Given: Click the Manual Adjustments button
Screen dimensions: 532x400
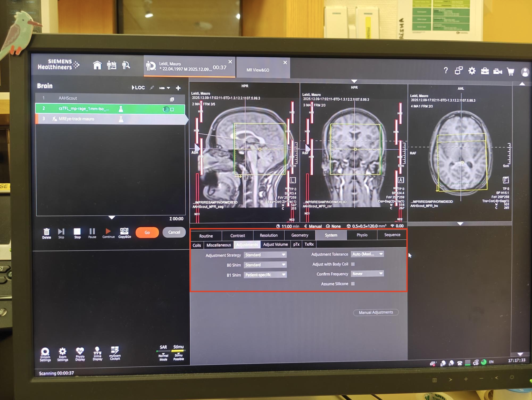Looking at the screenshot, I should 376,312.
